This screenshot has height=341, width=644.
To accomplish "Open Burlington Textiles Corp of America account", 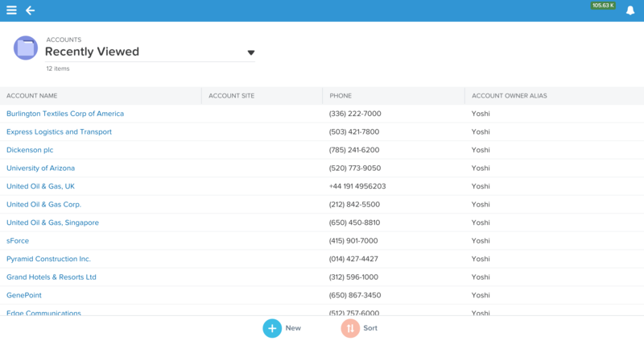I will [x=65, y=114].
